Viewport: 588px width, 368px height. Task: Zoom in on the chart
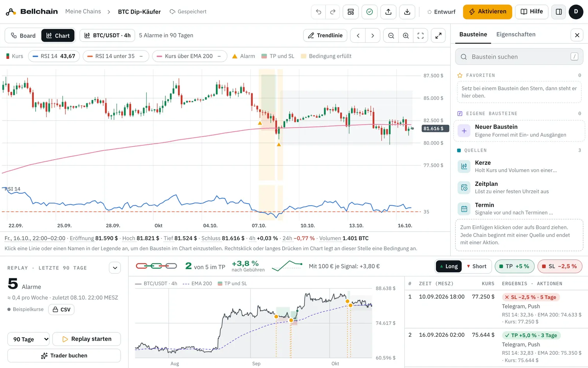406,36
